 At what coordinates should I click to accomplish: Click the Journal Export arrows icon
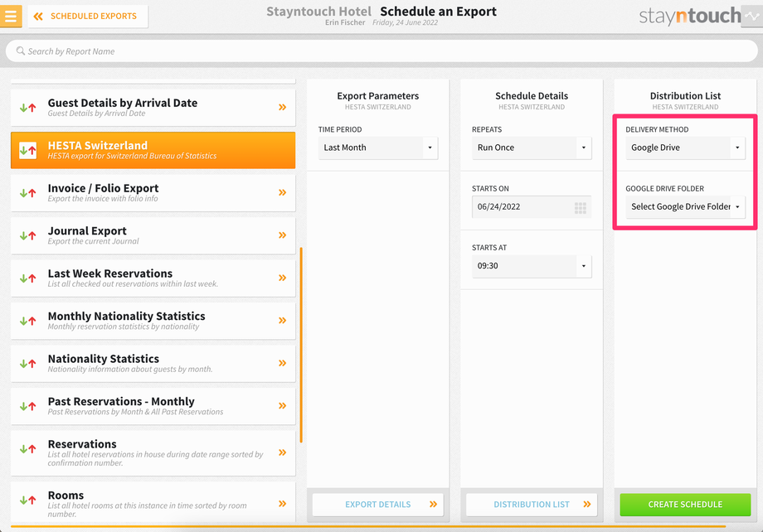[x=27, y=236]
